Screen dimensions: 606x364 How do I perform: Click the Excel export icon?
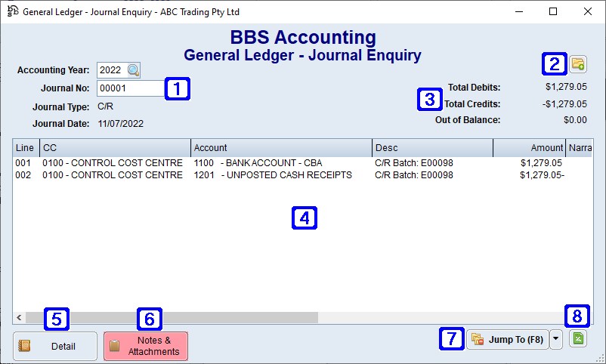coord(578,339)
